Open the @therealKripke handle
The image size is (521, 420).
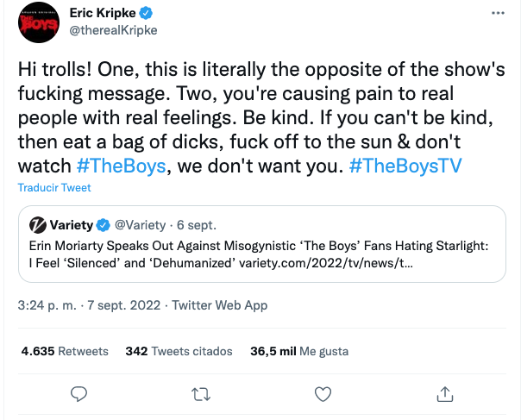coord(112,30)
